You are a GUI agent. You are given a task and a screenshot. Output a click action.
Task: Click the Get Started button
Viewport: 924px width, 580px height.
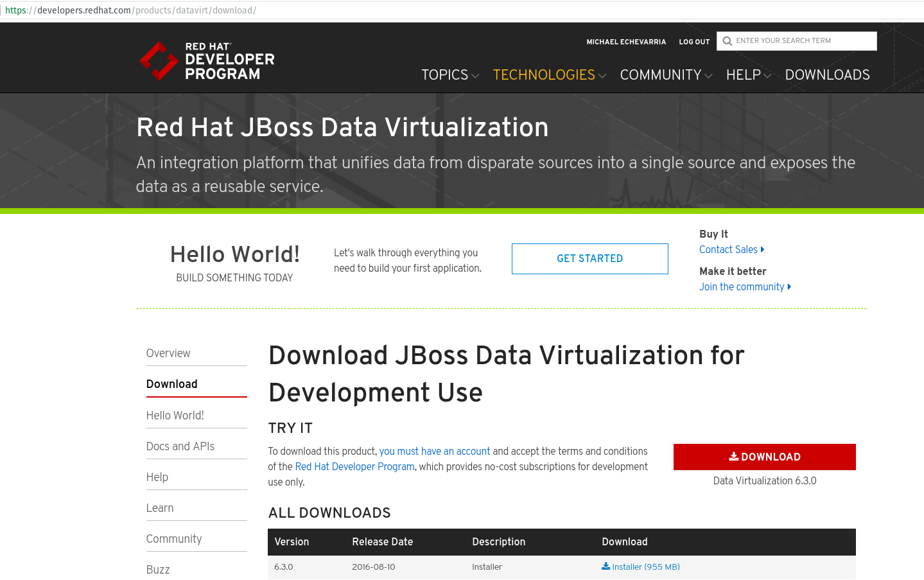coord(589,259)
